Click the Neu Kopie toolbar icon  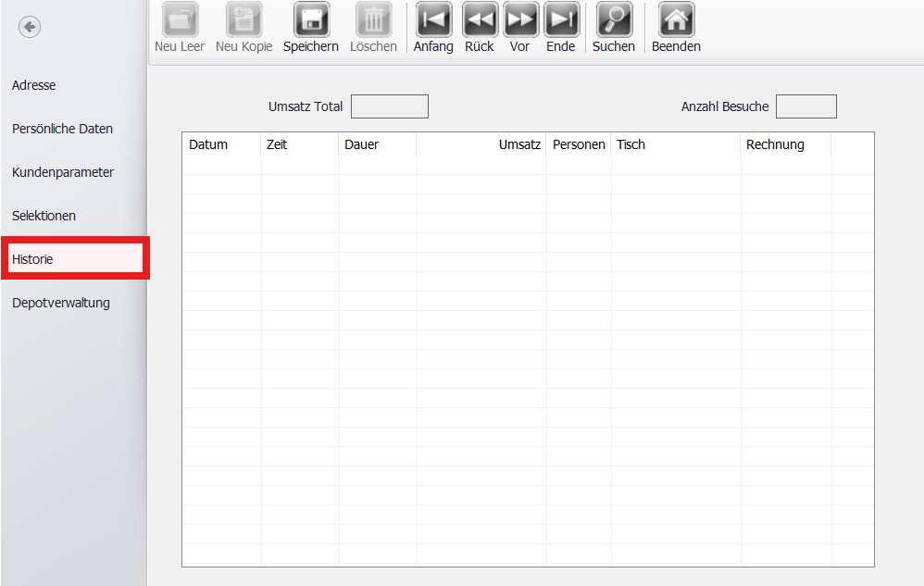tap(243, 19)
